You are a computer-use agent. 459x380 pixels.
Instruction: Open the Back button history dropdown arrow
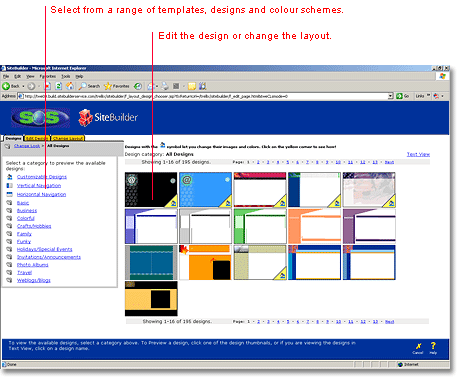click(23, 86)
